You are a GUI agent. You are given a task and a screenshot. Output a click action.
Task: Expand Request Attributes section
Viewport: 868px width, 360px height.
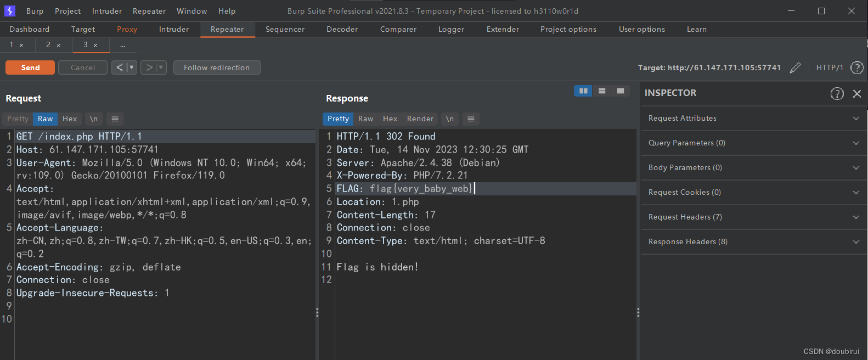pyautogui.click(x=754, y=119)
